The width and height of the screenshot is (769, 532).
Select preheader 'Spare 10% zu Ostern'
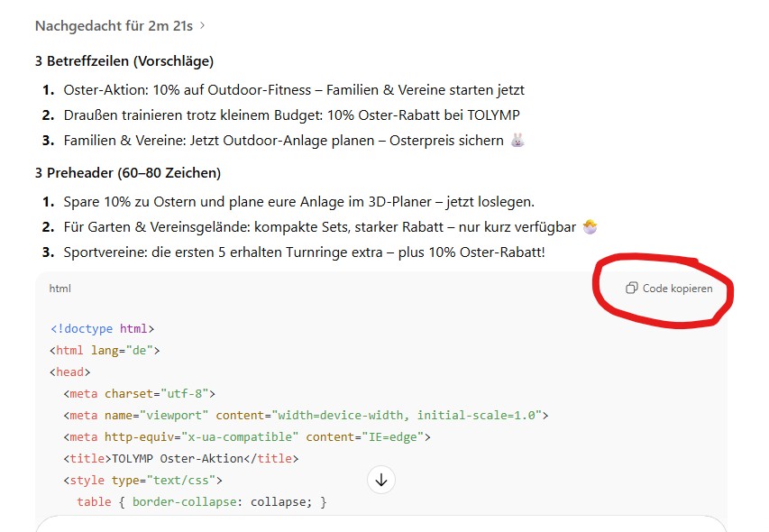tap(298, 201)
